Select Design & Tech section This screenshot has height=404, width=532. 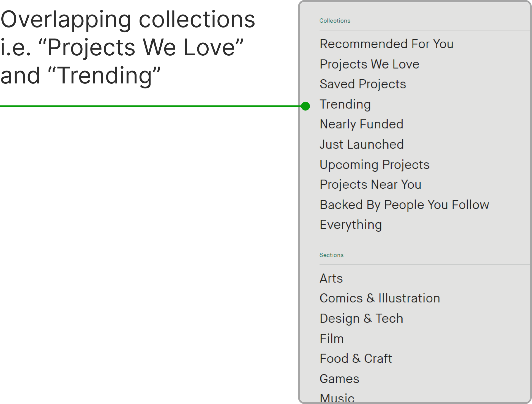tap(361, 319)
